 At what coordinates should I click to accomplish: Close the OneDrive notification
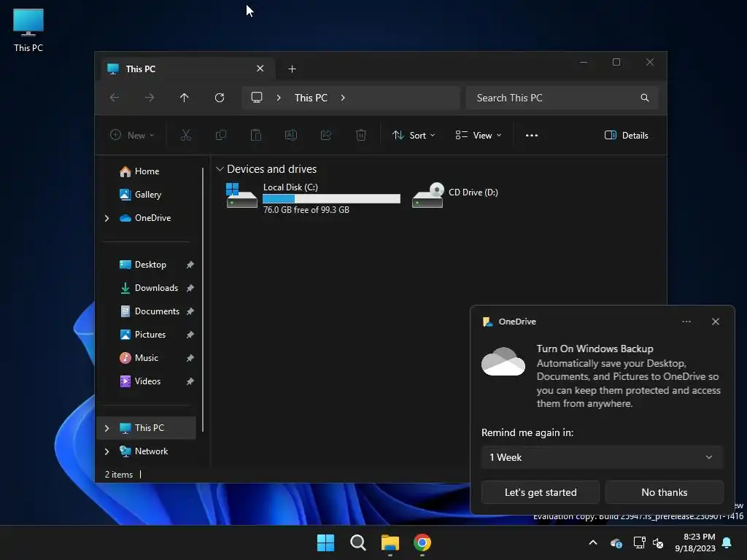[715, 322]
